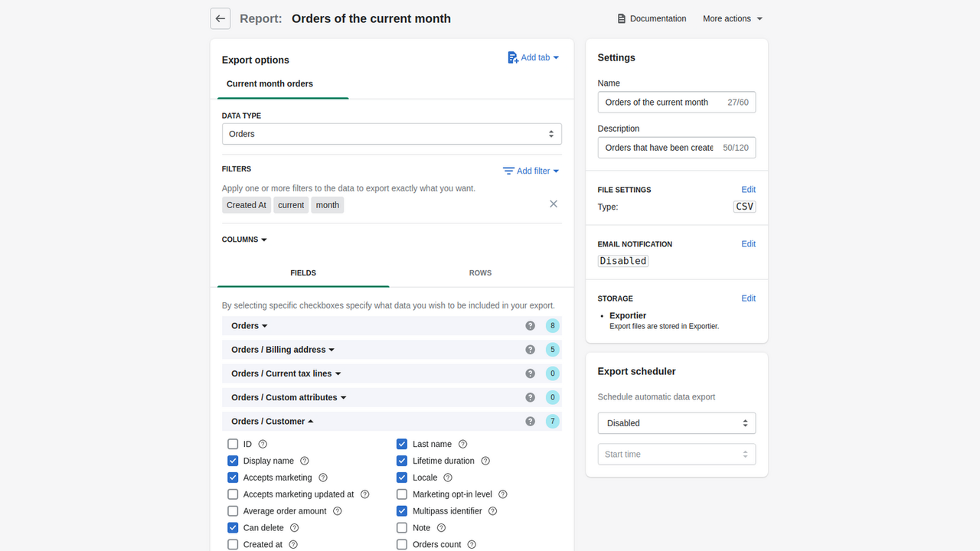The height and width of the screenshot is (551, 980).
Task: Edit the email notification settings
Action: tap(748, 243)
